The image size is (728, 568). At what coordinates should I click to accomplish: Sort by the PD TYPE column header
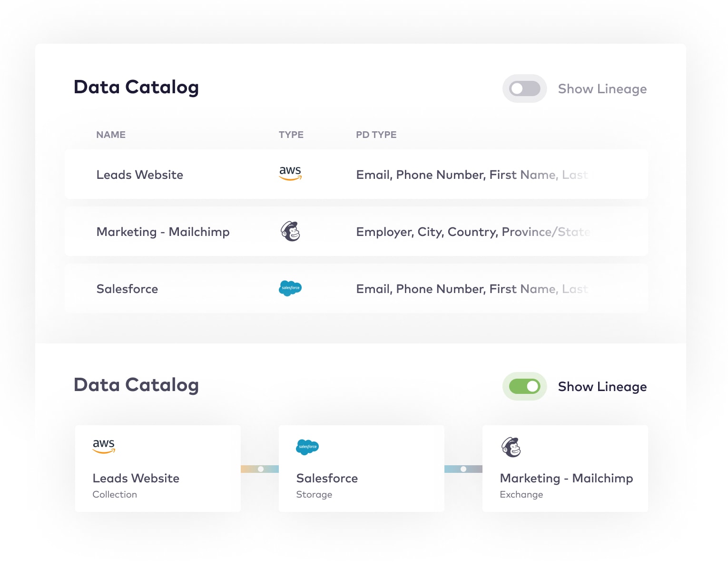click(x=376, y=135)
